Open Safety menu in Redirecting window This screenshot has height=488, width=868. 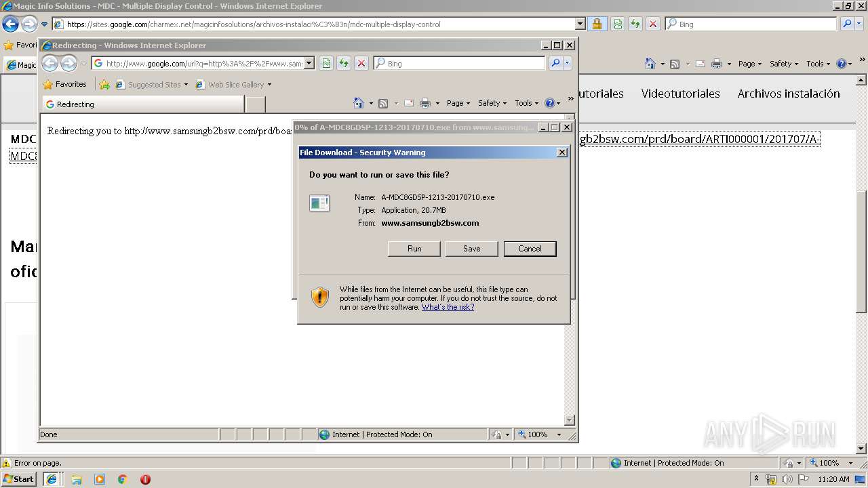tap(492, 103)
